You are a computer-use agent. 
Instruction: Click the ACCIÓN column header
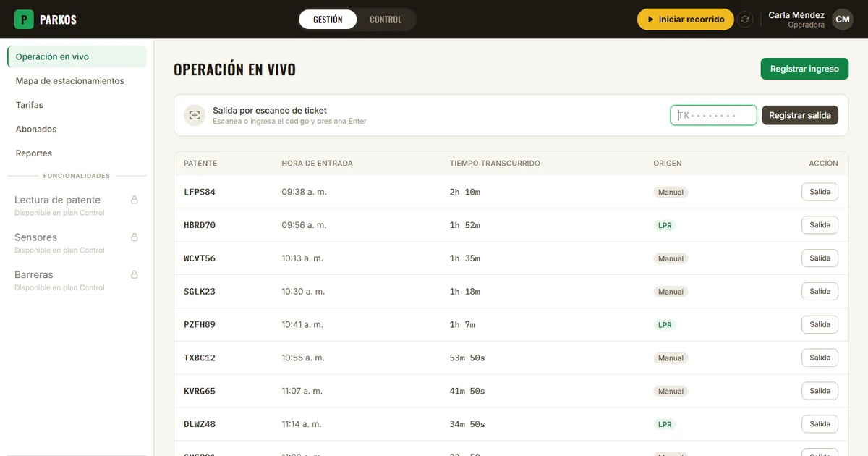coord(823,164)
